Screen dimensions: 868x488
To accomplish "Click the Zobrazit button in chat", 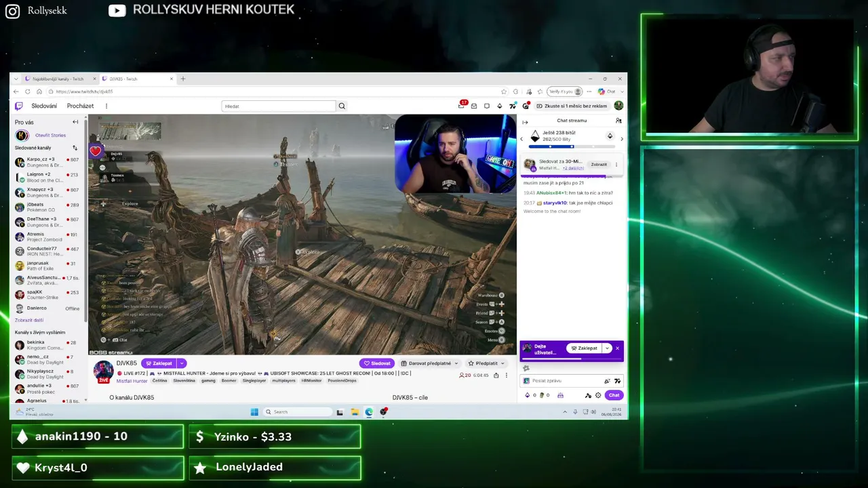I will pos(599,164).
